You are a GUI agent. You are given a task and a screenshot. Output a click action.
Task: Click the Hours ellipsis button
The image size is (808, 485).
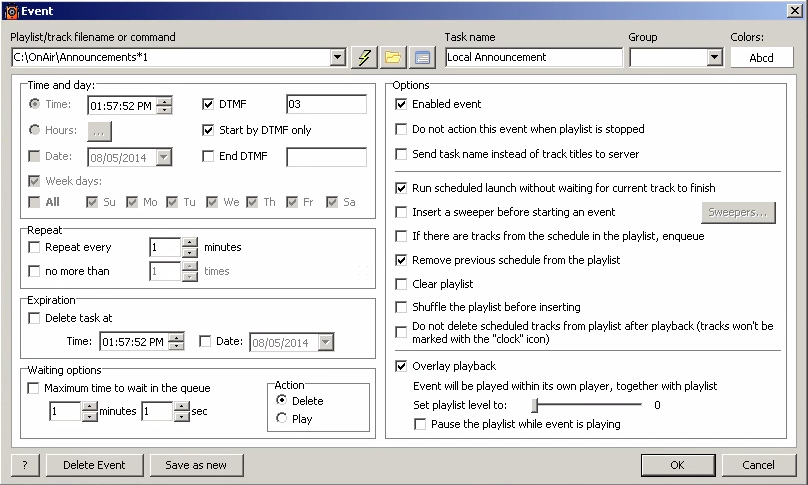point(100,130)
